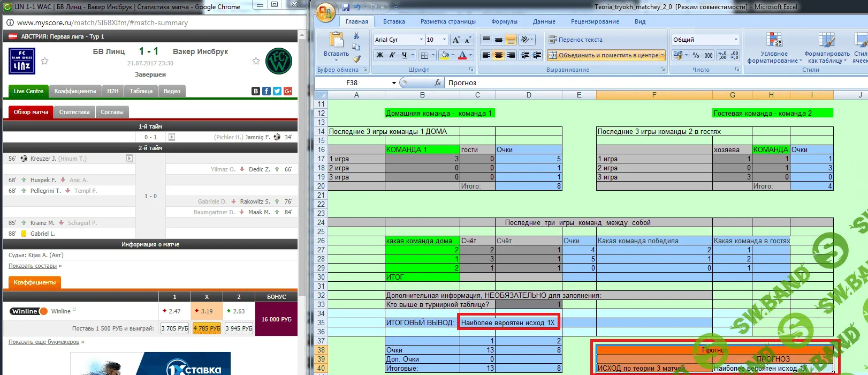Toggle italic К formatting
The image size is (868, 375).
[392, 55]
